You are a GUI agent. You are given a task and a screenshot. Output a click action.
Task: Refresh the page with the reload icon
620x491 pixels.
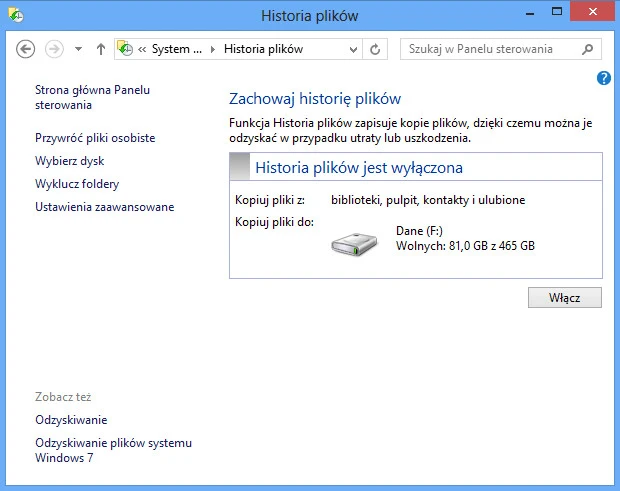[375, 49]
